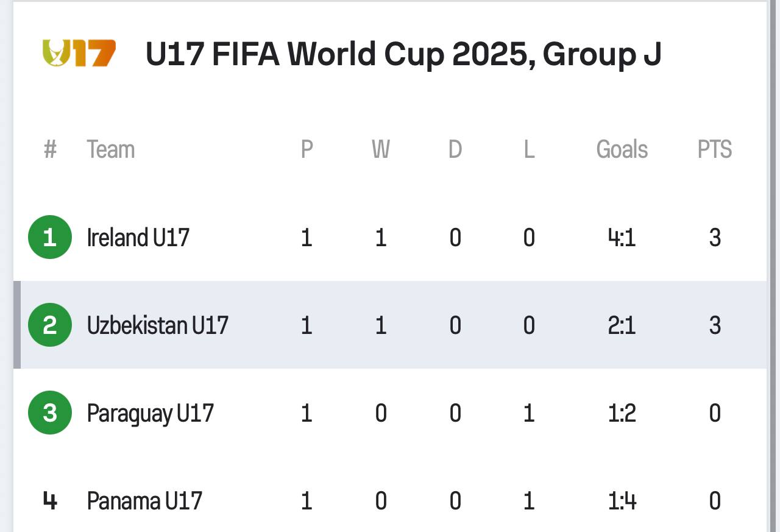
Task: Click the green rank 2 badge
Action: (x=50, y=325)
